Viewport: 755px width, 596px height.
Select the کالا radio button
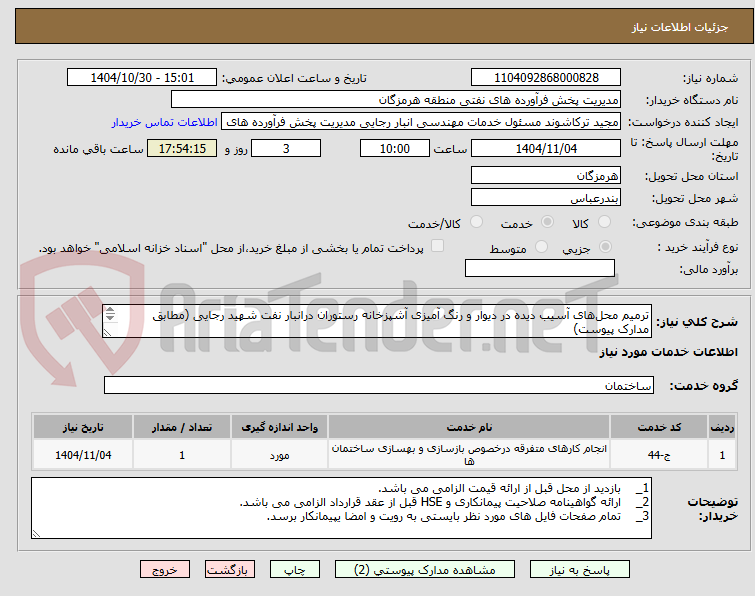[604, 222]
